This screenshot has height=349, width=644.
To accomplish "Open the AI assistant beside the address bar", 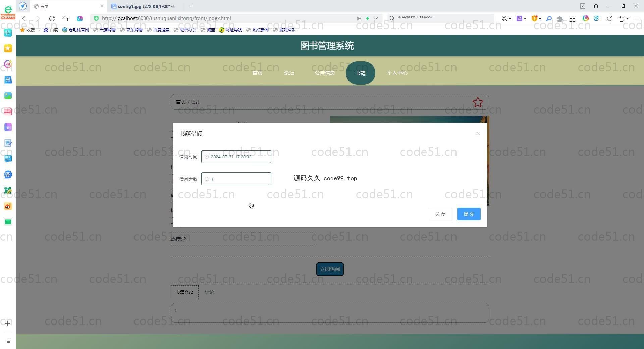I will pyautogui.click(x=80, y=19).
